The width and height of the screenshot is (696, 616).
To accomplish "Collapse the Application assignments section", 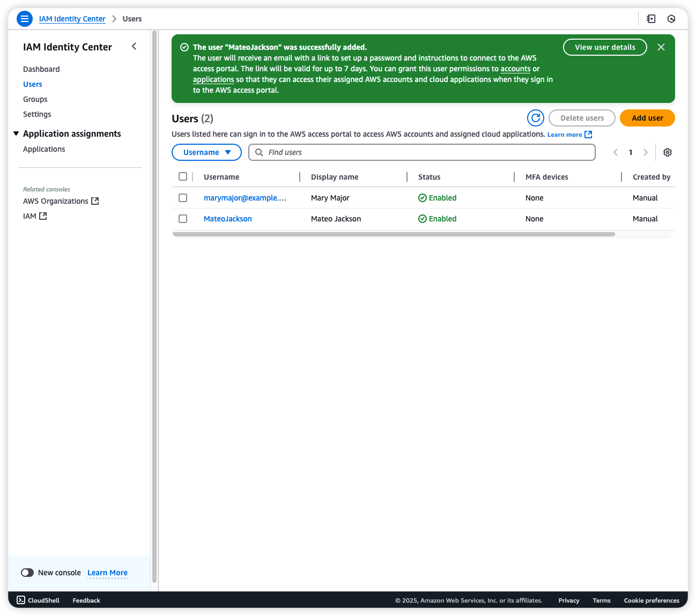I will tap(16, 133).
